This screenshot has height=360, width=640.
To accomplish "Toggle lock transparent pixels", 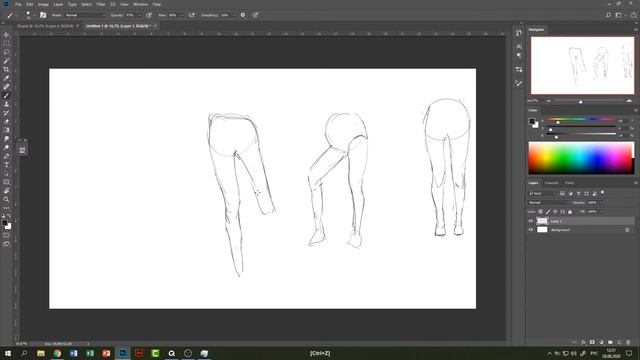I will 540,211.
